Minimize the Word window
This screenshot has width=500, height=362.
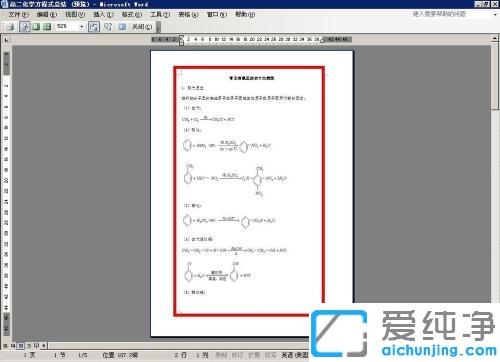click(478, 4)
